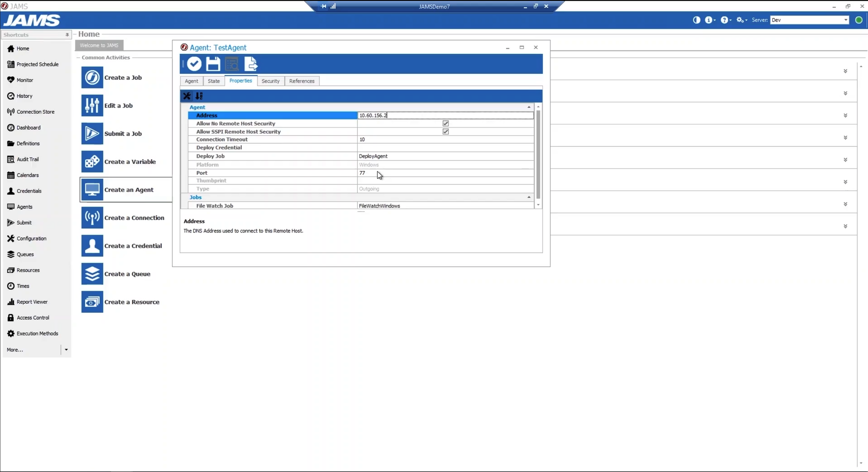This screenshot has width=868, height=472.
Task: Switch to the Security tab
Action: tap(270, 81)
